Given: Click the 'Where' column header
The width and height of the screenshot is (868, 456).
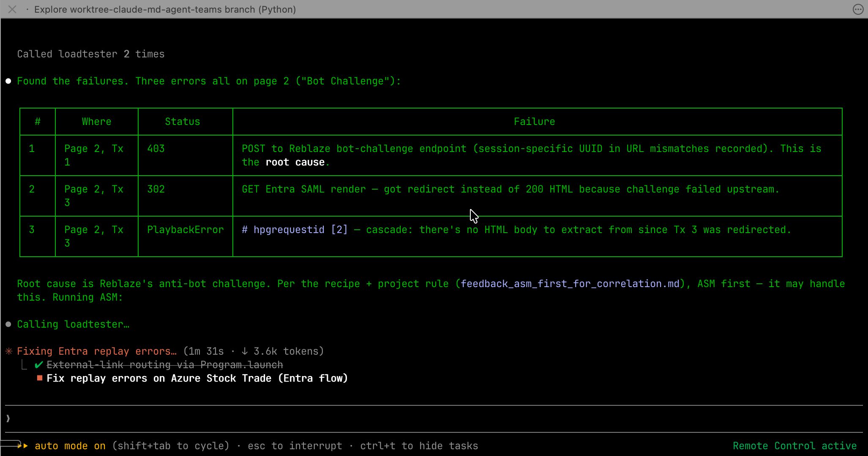Looking at the screenshot, I should (97, 122).
